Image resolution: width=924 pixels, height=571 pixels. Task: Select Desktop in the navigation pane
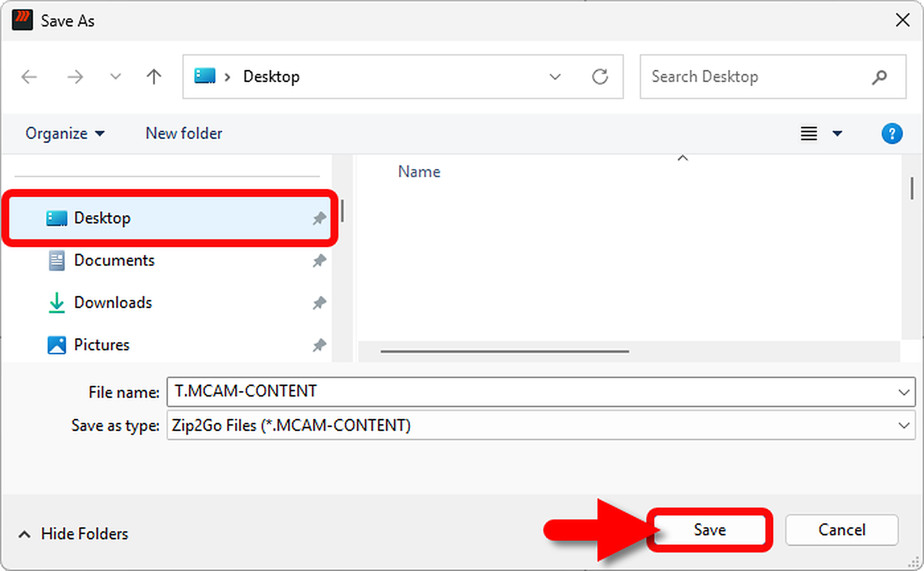tap(170, 218)
